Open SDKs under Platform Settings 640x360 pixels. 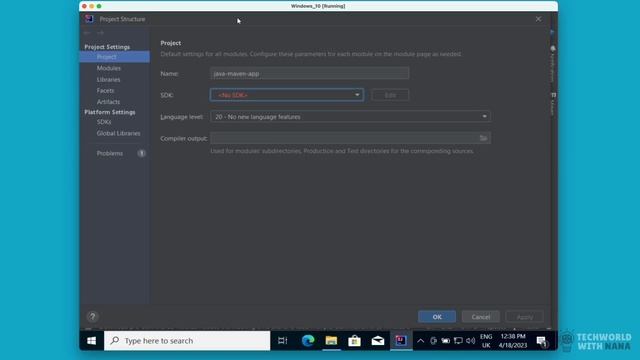coord(104,122)
